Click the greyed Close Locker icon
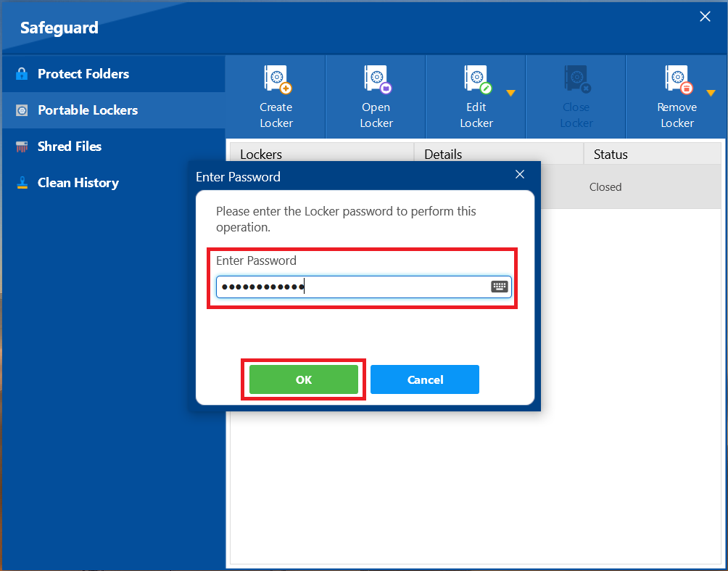This screenshot has height=571, width=728. pyautogui.click(x=578, y=80)
